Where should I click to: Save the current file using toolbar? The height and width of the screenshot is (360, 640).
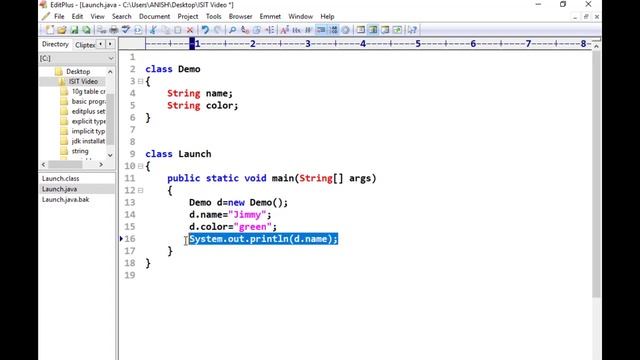[74, 30]
